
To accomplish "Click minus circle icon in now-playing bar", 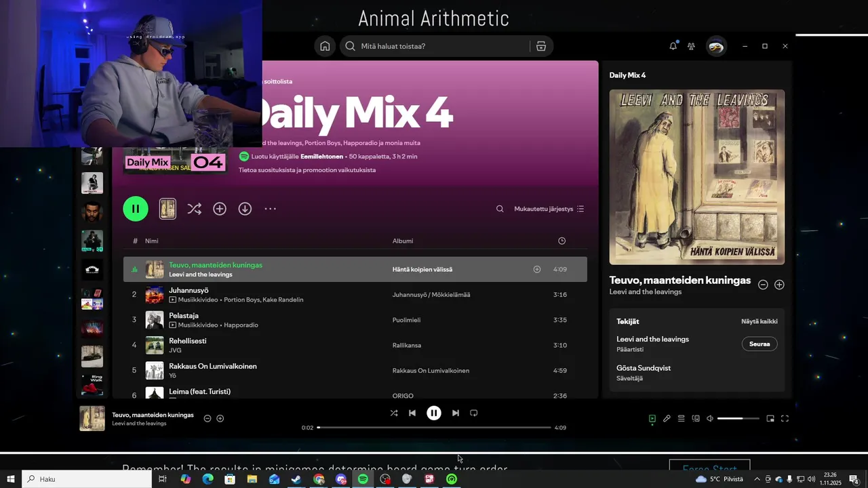I will tap(208, 418).
